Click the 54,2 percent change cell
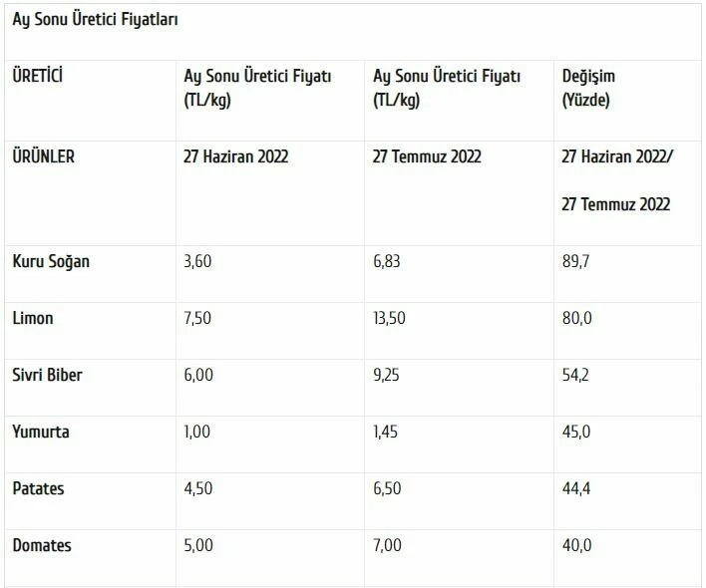The width and height of the screenshot is (706, 588). [577, 376]
